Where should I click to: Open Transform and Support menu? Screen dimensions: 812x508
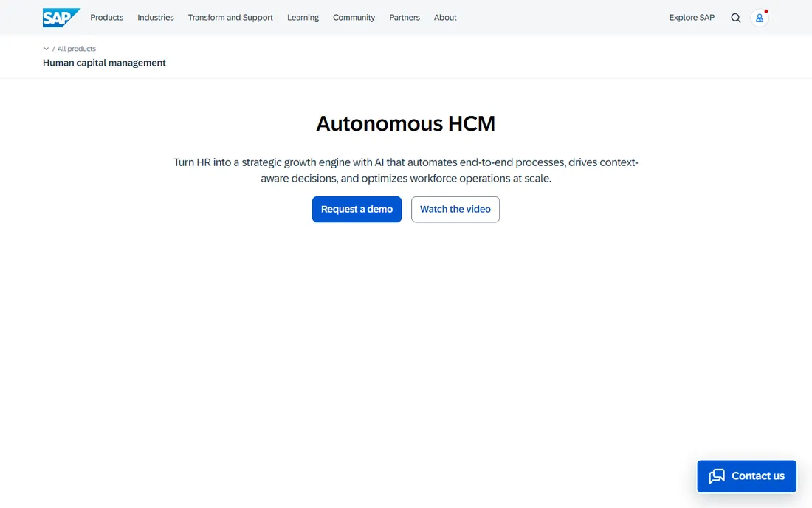[x=230, y=18]
